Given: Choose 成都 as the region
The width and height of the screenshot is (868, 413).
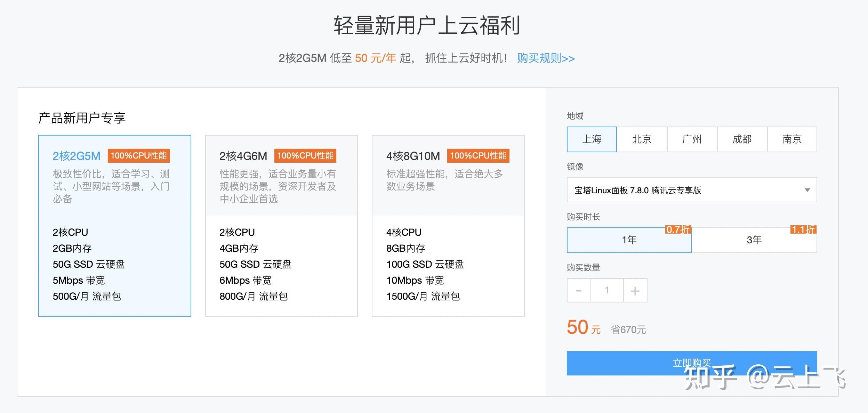Looking at the screenshot, I should point(742,139).
